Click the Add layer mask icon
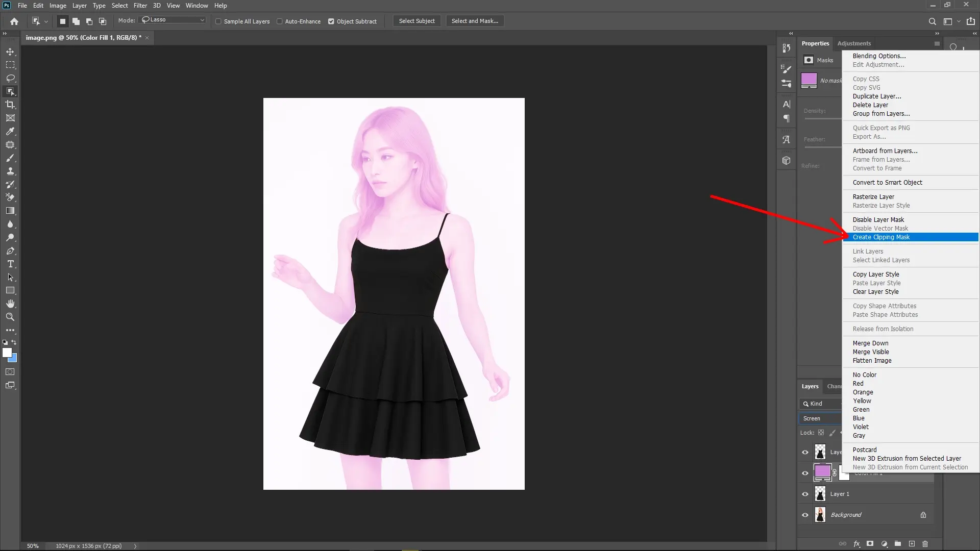980x551 pixels. point(870,544)
